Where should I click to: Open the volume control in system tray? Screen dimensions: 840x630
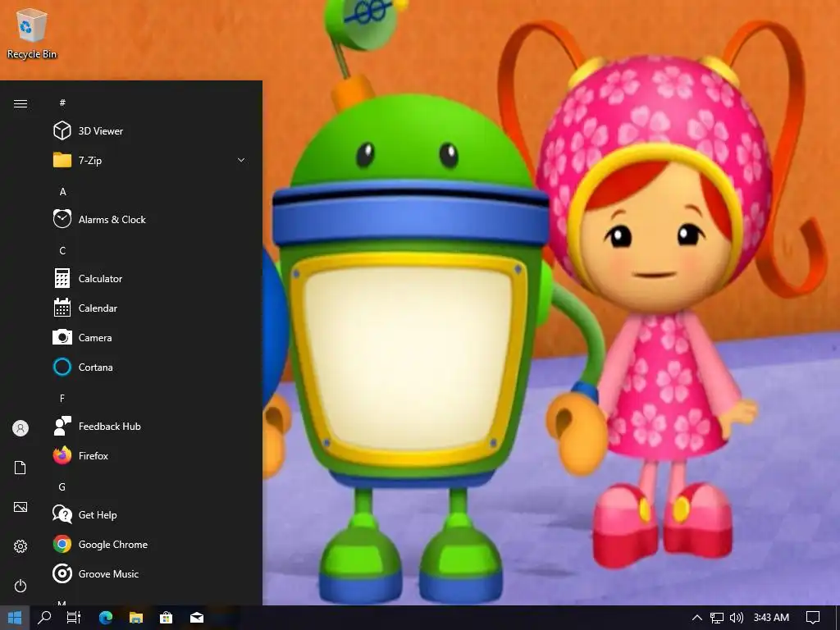pyautogui.click(x=737, y=618)
